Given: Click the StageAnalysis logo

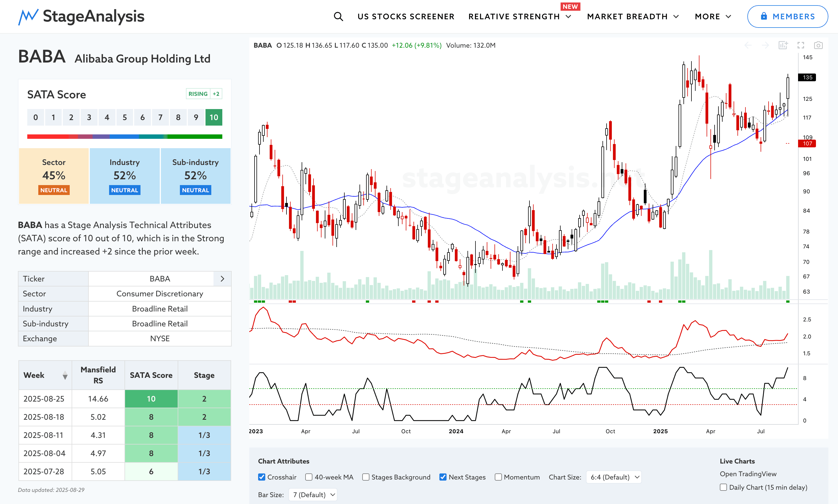Looking at the screenshot, I should point(81,16).
